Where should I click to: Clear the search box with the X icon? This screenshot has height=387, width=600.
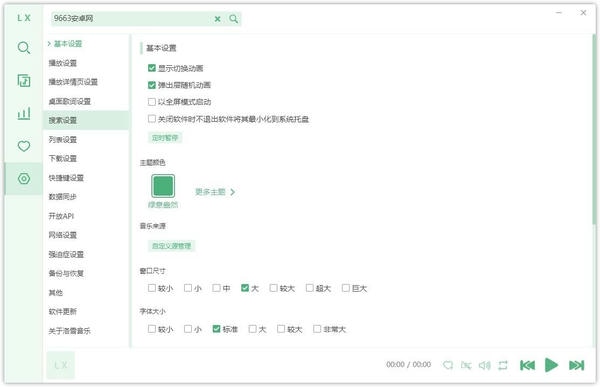click(x=217, y=19)
